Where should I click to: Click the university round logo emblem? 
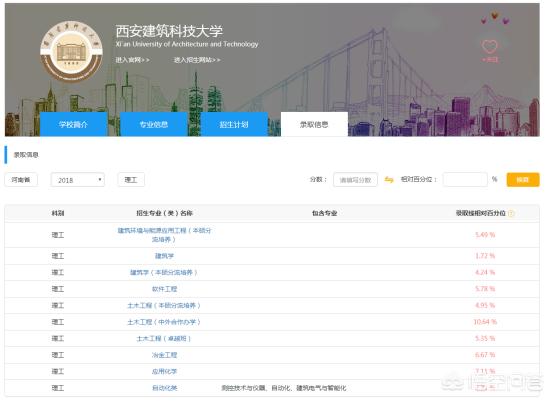coord(72,52)
